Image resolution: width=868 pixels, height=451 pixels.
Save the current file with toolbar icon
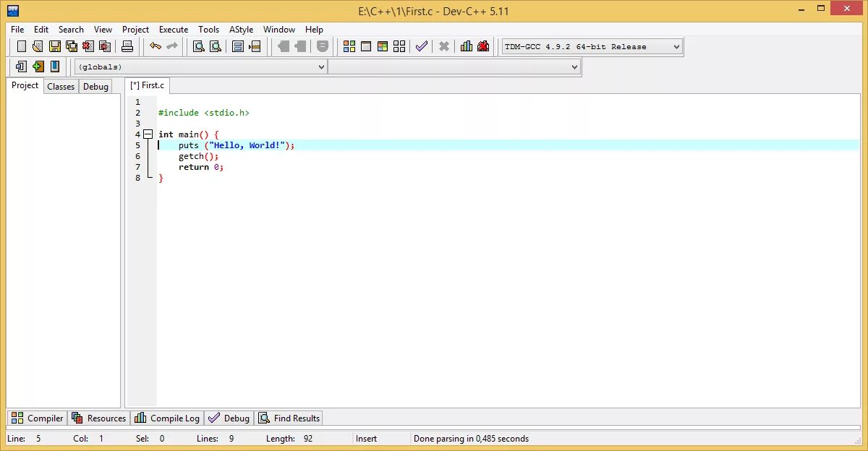pyautogui.click(x=54, y=46)
